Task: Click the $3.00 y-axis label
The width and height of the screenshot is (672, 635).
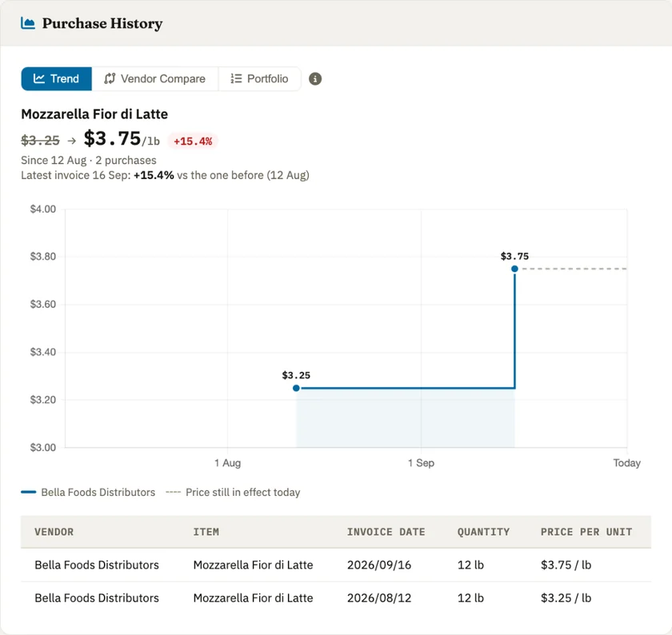Action: [x=43, y=447]
